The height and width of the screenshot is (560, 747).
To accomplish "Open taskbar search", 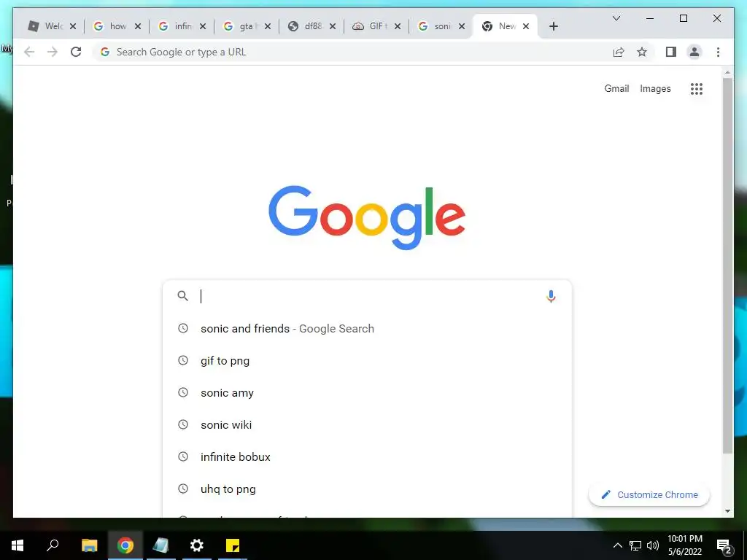I will coord(53,545).
